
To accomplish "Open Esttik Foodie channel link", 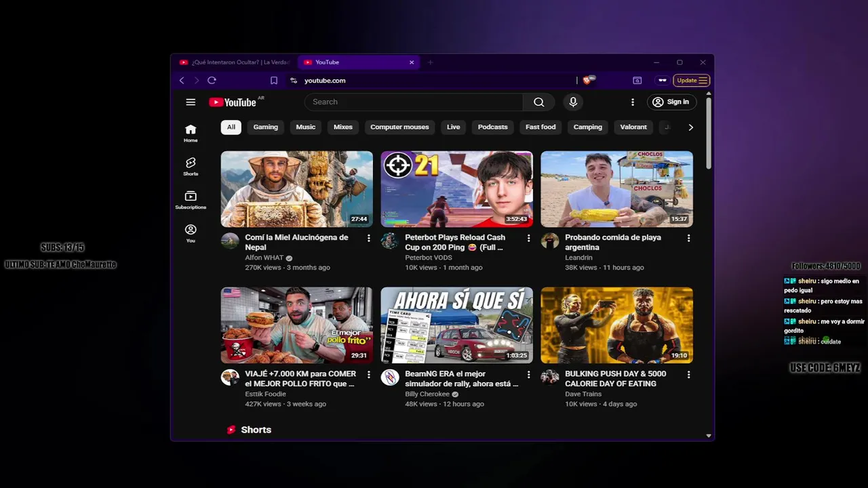I will click(x=265, y=394).
